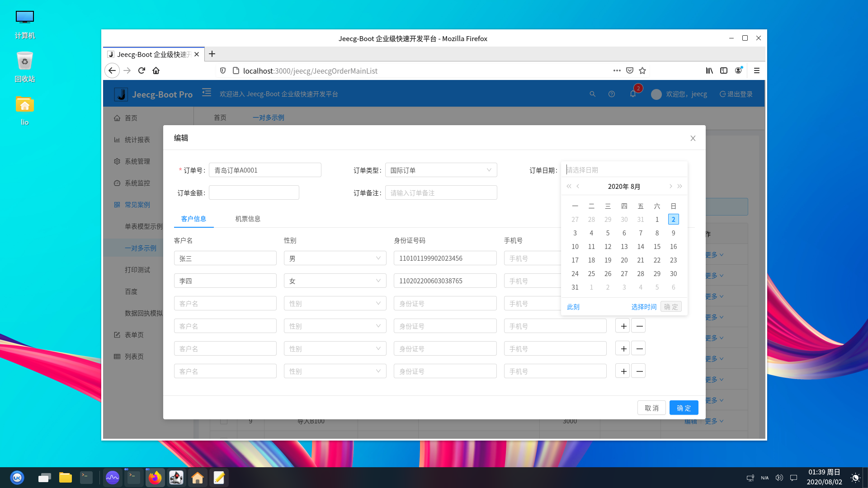Click the 取消 button
The width and height of the screenshot is (868, 488).
(651, 408)
